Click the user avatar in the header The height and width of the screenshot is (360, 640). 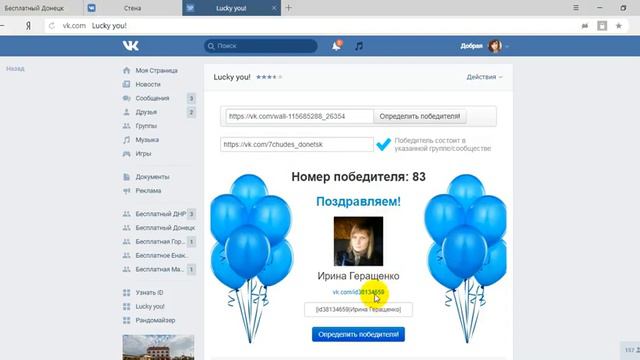495,46
